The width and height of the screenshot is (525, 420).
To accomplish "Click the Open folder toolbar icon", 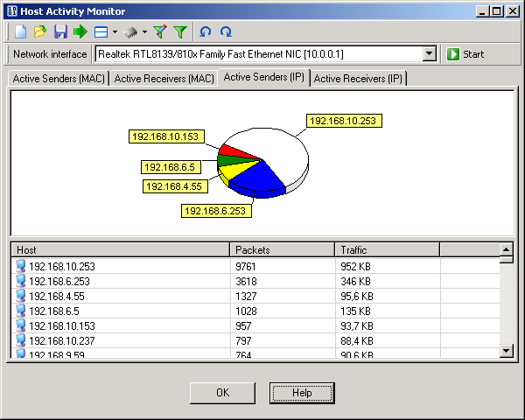I will point(40,32).
